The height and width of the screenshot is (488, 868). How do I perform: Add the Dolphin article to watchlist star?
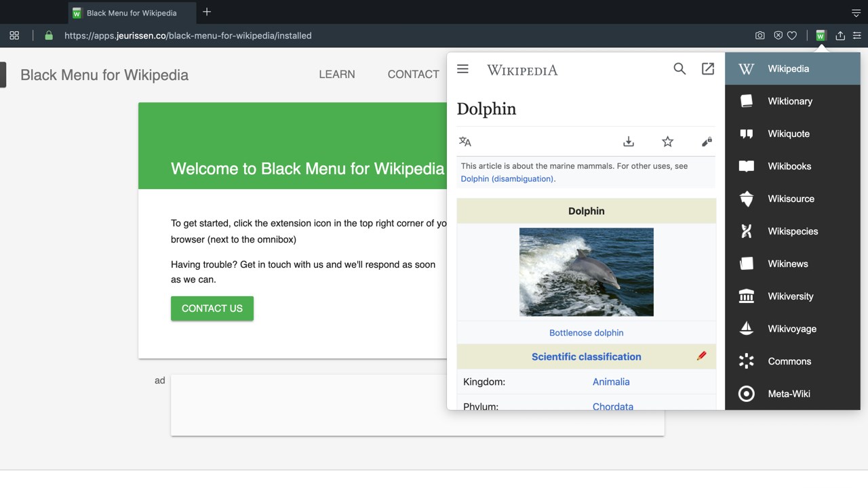668,142
